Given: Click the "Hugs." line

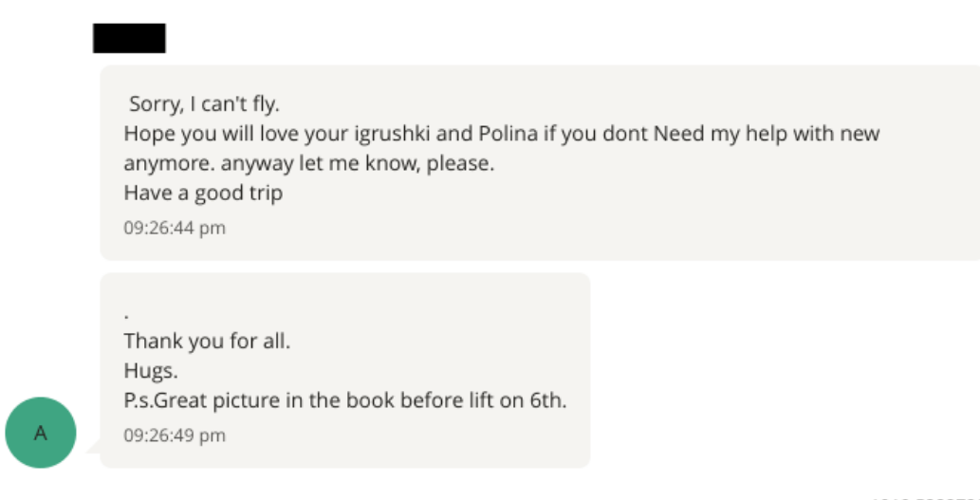Looking at the screenshot, I should tap(151, 371).
